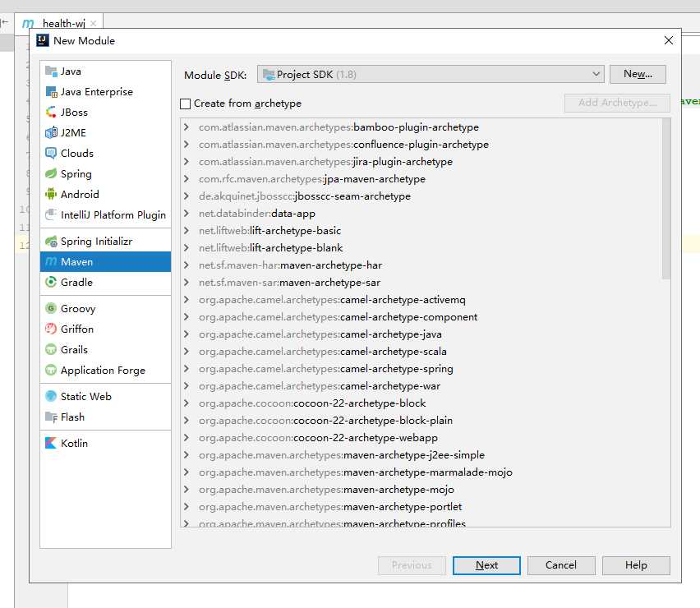Click the New... SDK button
This screenshot has width=700, height=608.
point(638,74)
